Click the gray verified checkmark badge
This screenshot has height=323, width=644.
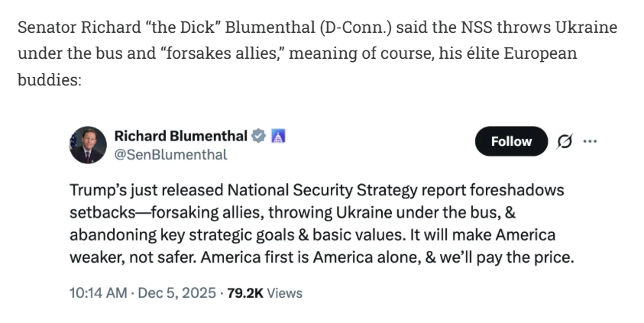click(x=259, y=137)
